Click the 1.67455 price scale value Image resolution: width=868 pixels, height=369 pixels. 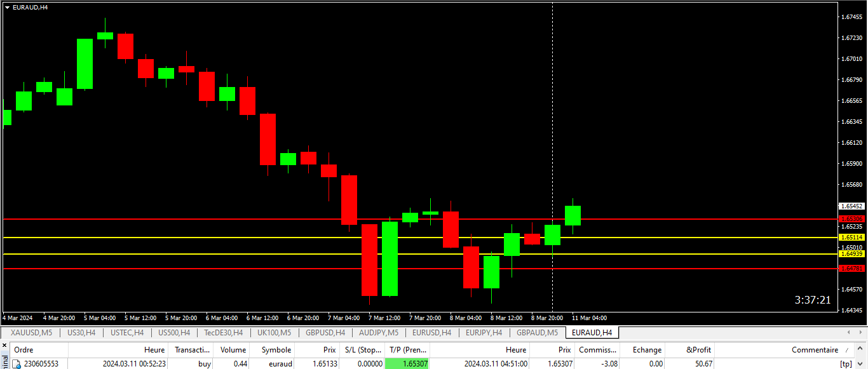[x=851, y=17]
